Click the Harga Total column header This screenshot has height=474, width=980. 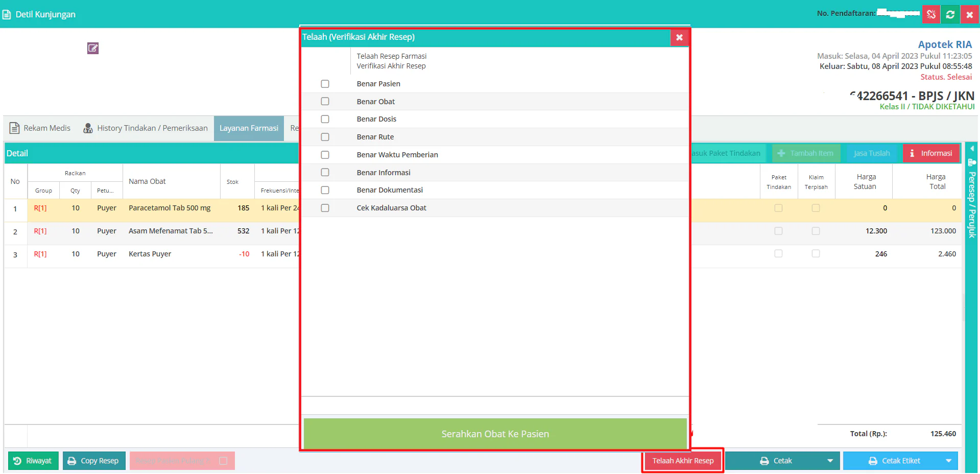point(927,181)
